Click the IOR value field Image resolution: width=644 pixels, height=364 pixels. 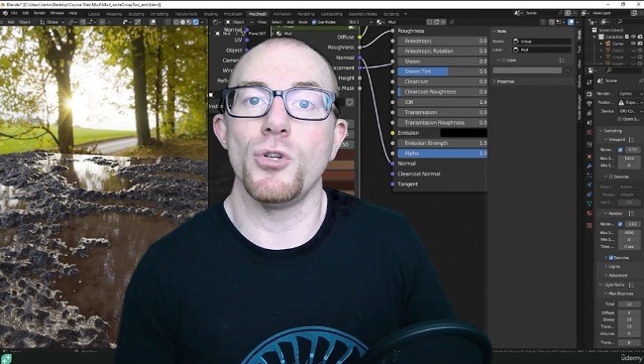442,102
